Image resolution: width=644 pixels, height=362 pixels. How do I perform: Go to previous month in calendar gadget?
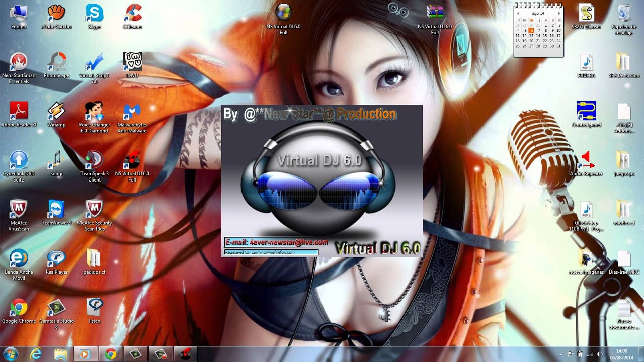(518, 13)
